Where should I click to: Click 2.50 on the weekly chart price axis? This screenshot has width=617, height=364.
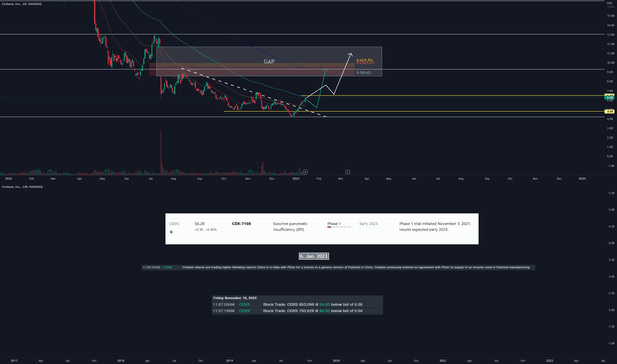click(x=612, y=293)
